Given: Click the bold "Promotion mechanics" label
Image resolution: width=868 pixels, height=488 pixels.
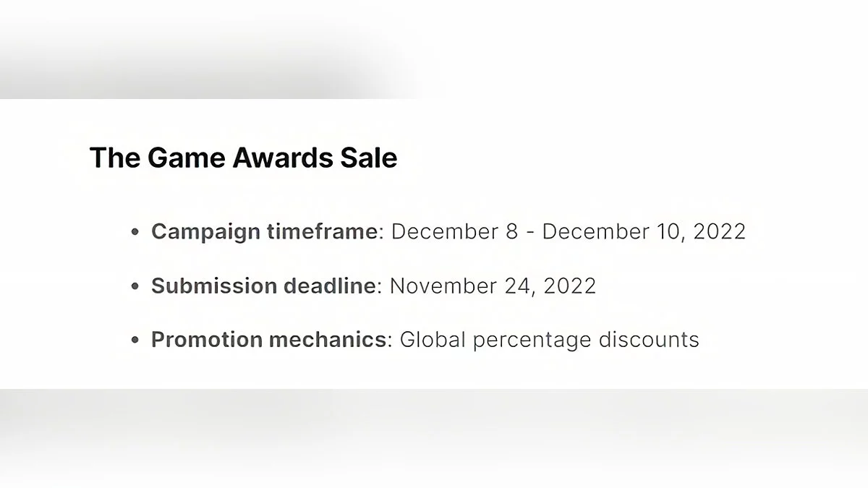Looking at the screenshot, I should [269, 339].
